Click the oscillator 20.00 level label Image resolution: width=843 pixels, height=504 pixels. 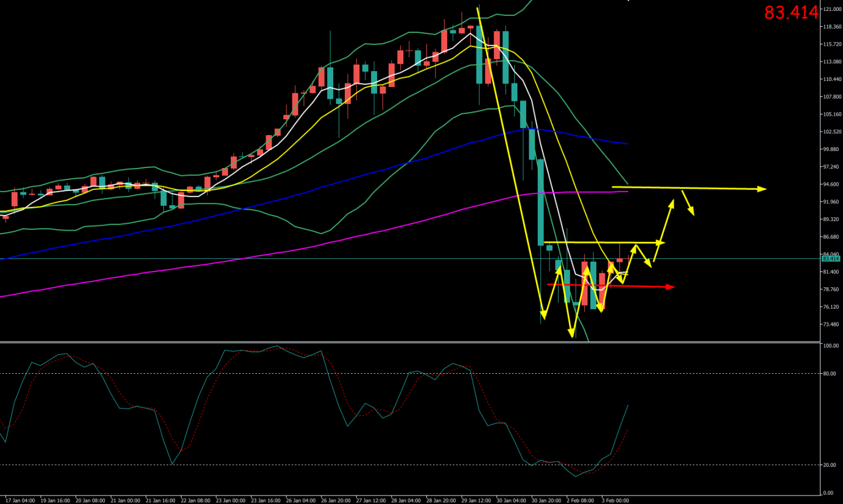point(828,465)
